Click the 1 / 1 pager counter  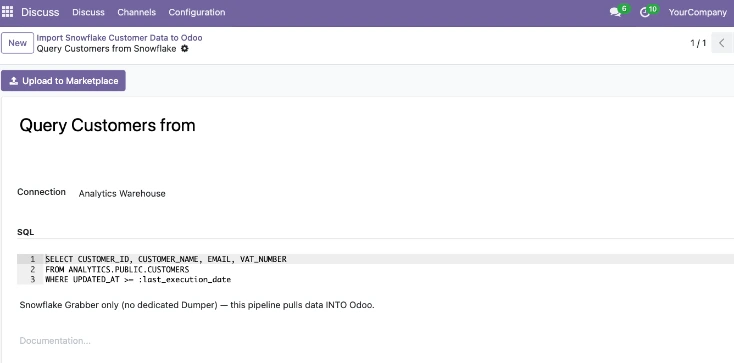point(698,43)
